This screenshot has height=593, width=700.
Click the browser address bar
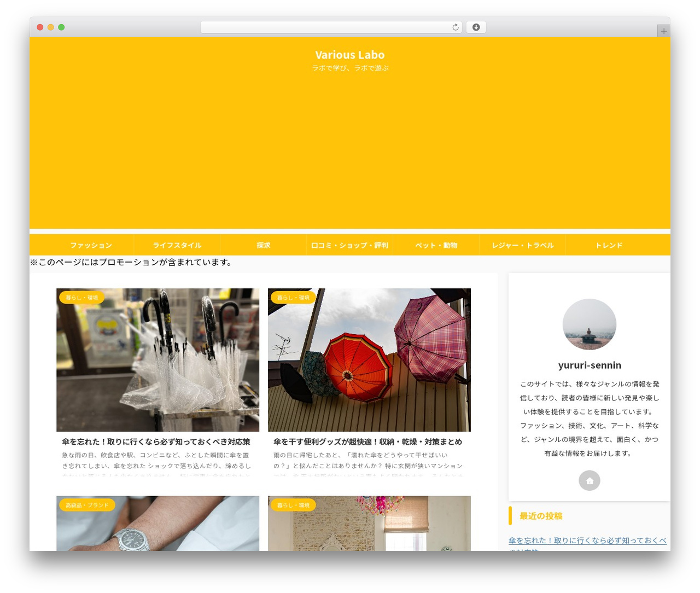tap(331, 27)
